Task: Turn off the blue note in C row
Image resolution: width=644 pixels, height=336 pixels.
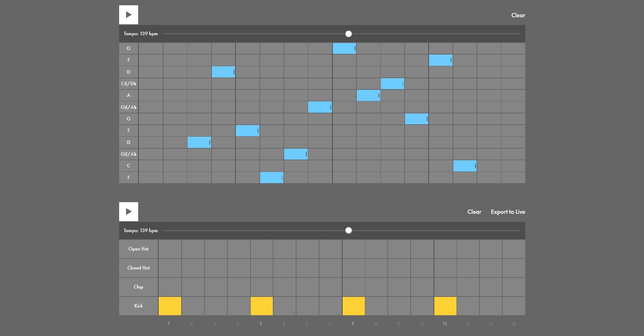Action: point(465,166)
